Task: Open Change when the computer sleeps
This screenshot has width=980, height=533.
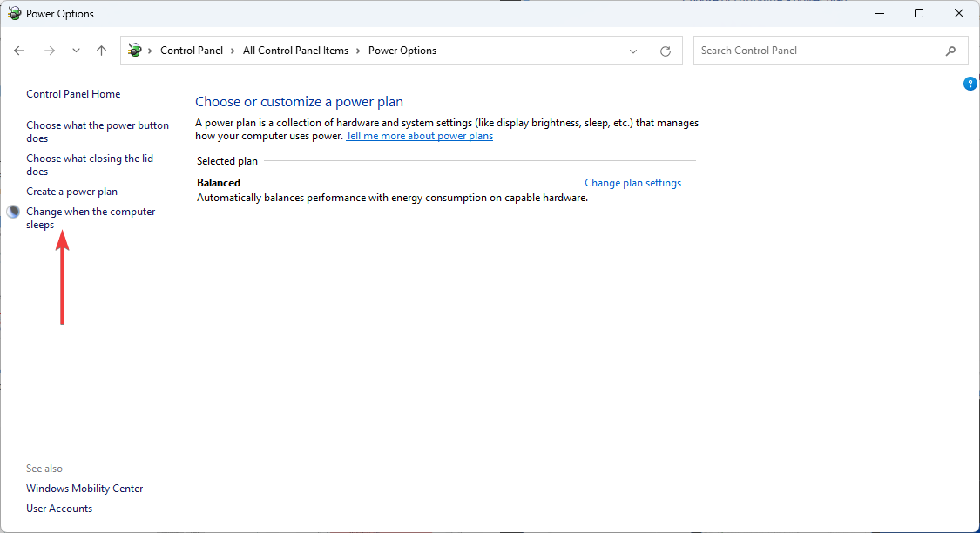Action: (x=91, y=218)
